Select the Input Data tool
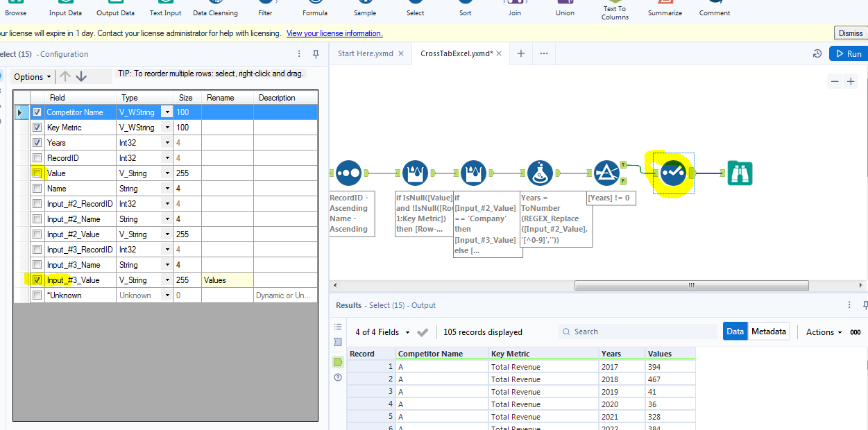This screenshot has width=868, height=430. [x=65, y=8]
